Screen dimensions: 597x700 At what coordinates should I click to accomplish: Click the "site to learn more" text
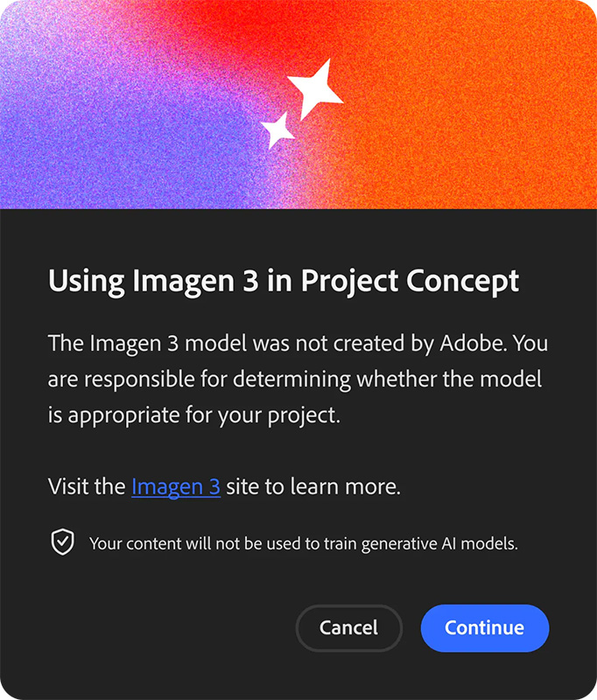click(313, 486)
